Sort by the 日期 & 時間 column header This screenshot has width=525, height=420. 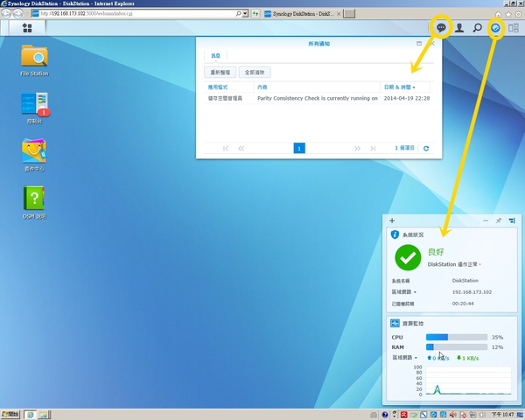point(405,87)
